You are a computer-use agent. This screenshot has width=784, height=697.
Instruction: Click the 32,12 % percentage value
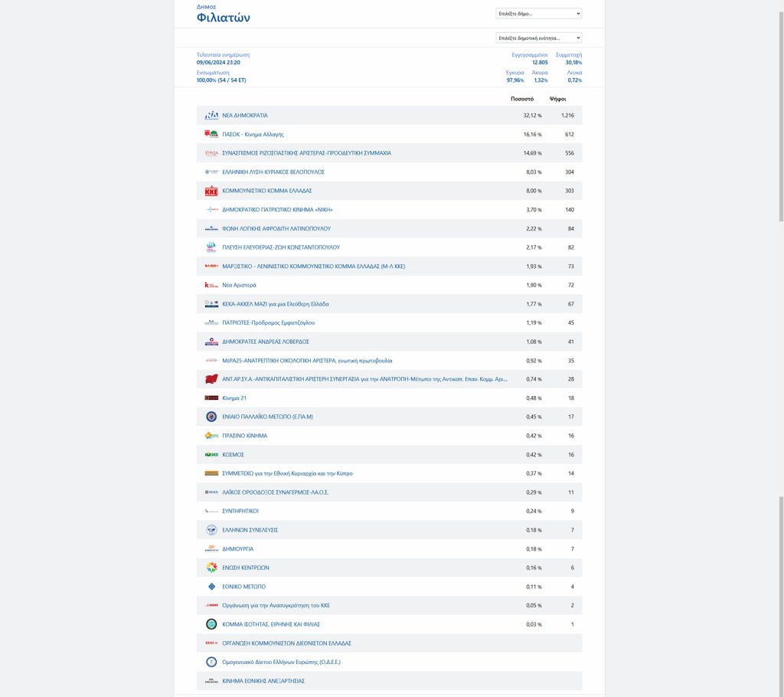coord(533,116)
